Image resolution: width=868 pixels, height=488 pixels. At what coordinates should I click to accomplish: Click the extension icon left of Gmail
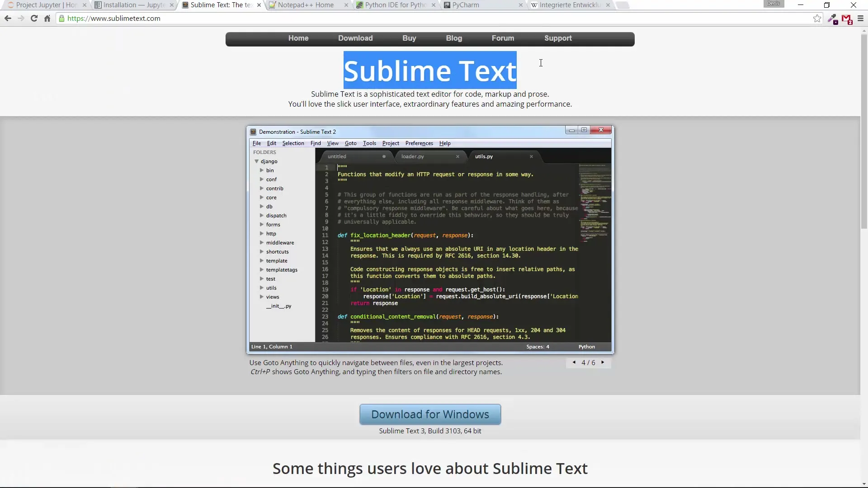[832, 19]
